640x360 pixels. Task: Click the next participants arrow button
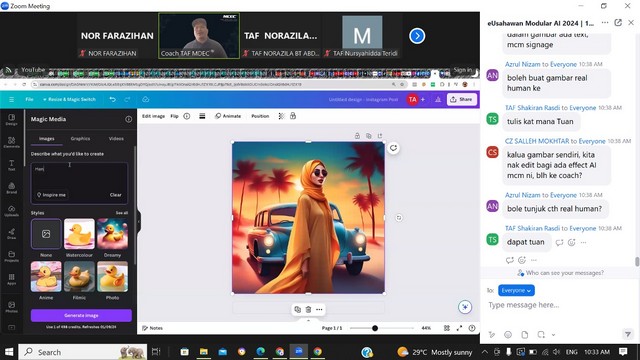click(417, 36)
